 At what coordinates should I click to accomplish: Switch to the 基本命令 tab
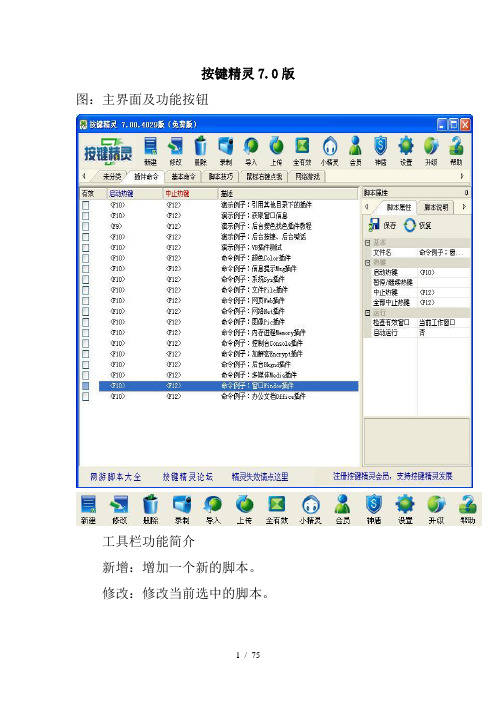click(184, 177)
